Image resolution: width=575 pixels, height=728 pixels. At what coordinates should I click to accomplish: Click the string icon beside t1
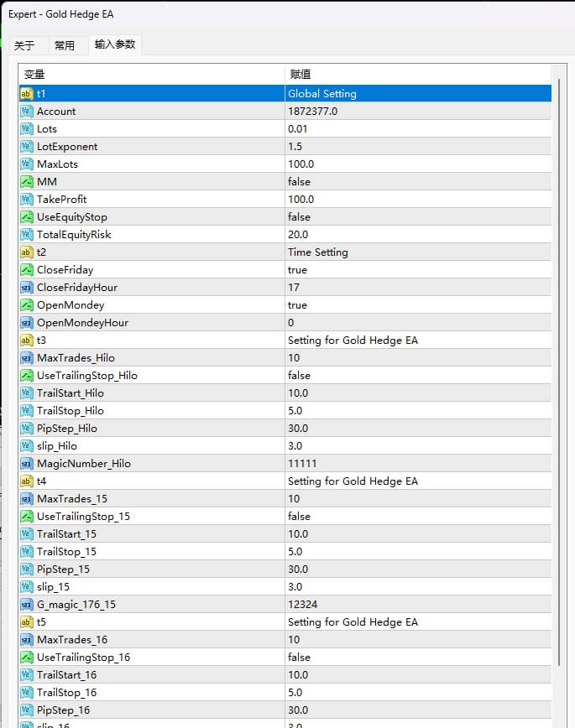tap(26, 94)
